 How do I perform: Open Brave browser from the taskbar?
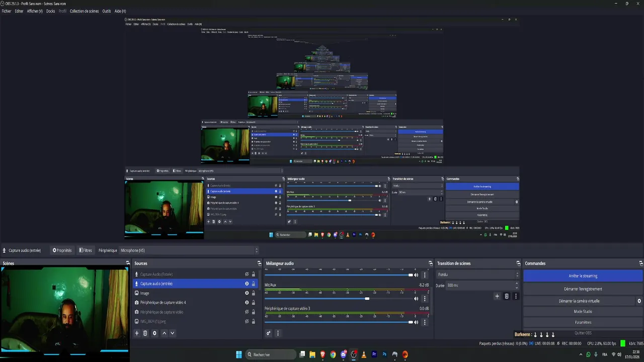[323, 354]
